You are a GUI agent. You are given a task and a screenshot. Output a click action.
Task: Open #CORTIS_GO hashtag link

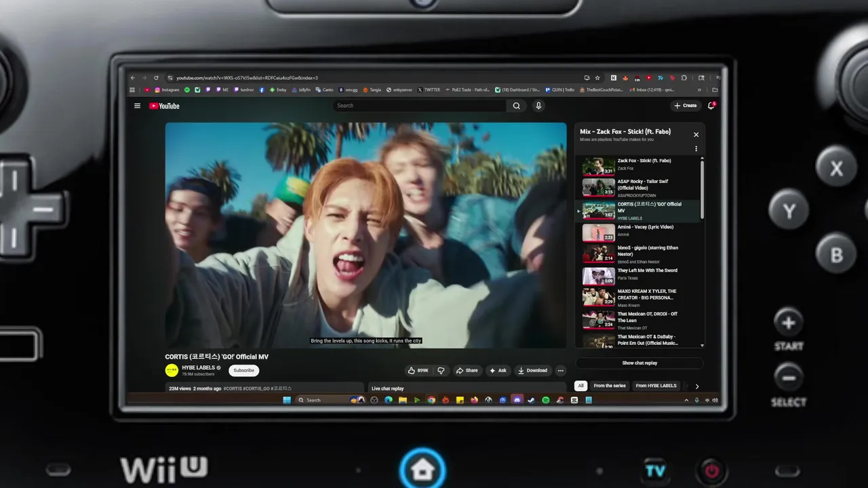coord(256,388)
